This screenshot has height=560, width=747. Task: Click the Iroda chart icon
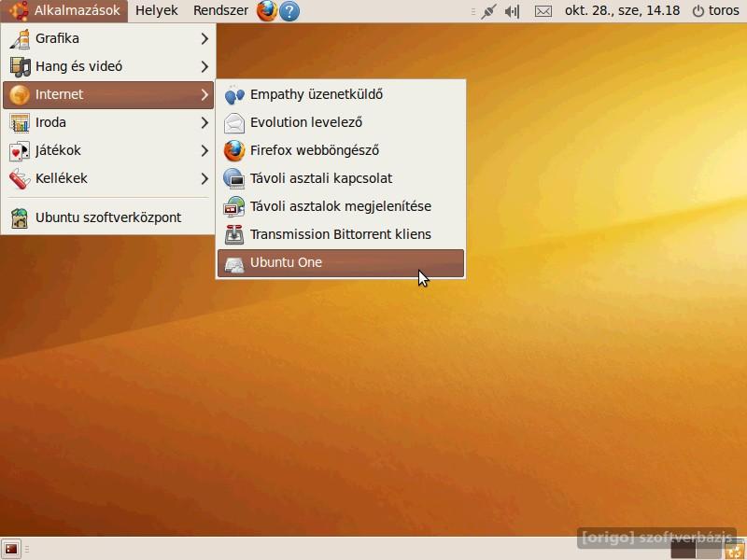(20, 123)
